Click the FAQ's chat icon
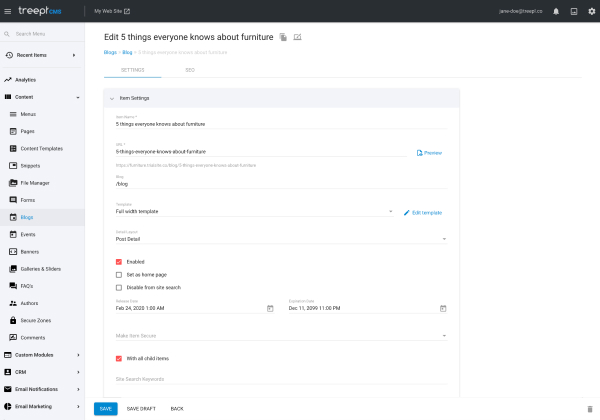Screen dimensions: 600x420 click(x=13, y=286)
